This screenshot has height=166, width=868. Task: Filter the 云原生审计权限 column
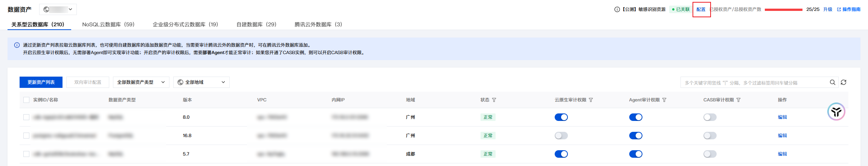click(x=591, y=100)
